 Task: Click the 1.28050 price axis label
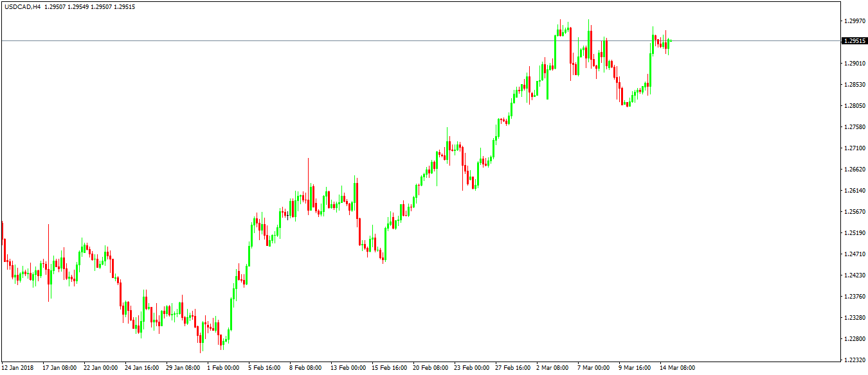point(854,105)
